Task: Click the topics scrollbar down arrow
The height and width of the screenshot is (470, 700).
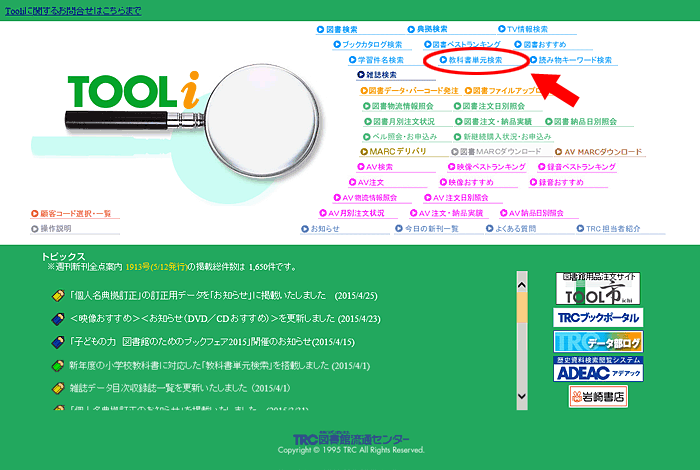Action: (x=522, y=396)
